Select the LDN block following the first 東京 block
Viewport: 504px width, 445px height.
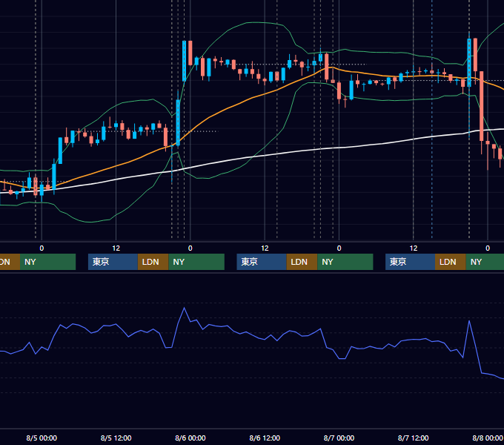click(153, 262)
